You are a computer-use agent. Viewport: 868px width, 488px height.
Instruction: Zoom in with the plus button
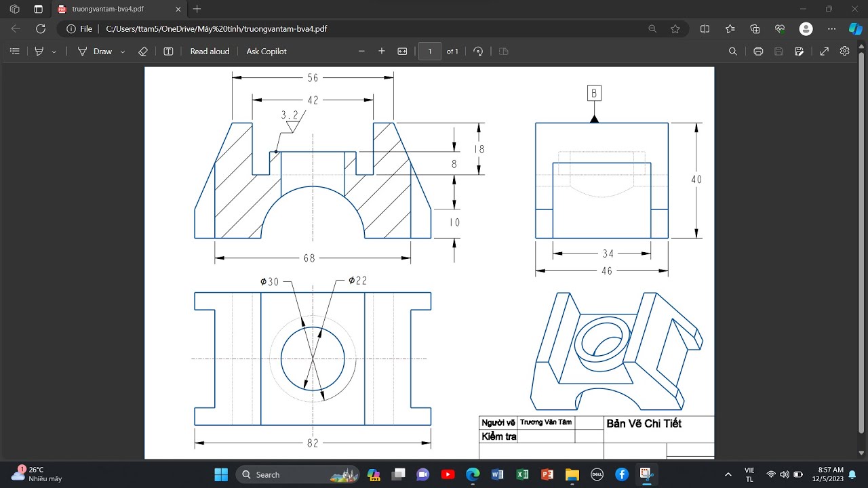coord(382,52)
